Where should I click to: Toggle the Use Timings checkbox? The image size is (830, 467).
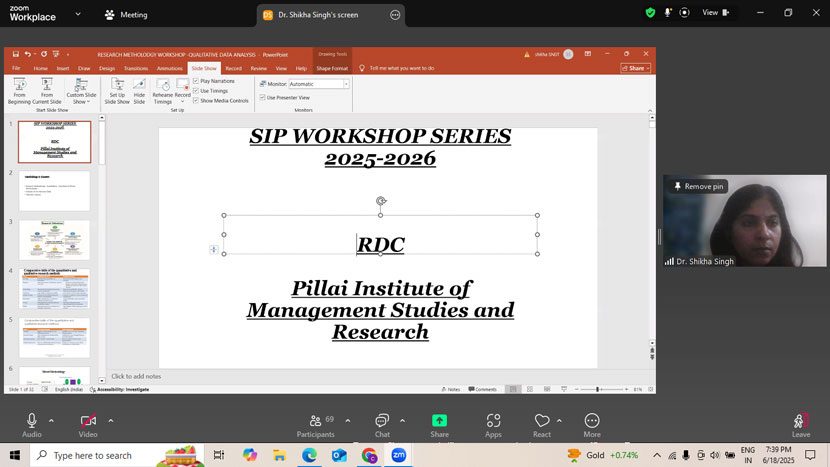pyautogui.click(x=196, y=90)
